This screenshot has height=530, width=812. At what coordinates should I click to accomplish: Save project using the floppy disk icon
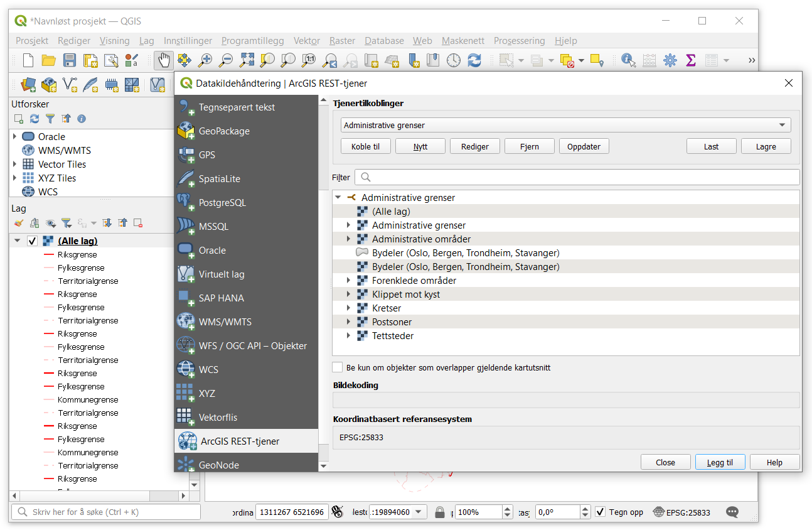click(69, 60)
